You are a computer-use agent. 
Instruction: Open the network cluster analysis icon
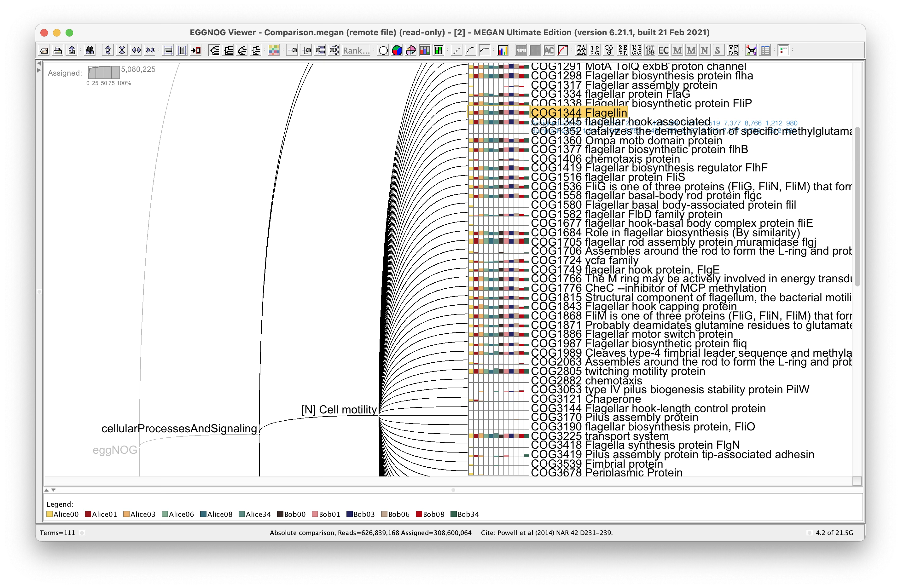pyautogui.click(x=752, y=50)
